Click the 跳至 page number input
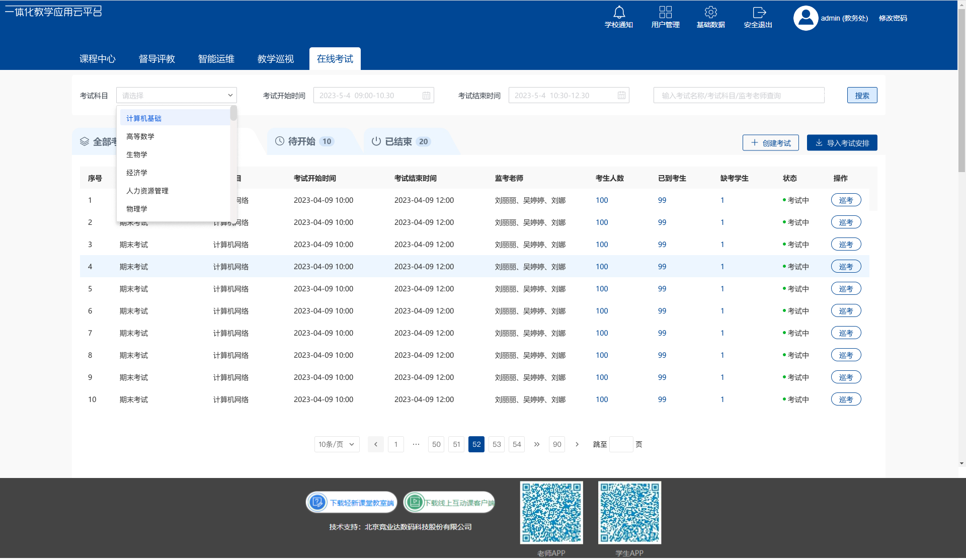966x560 pixels. (x=621, y=444)
